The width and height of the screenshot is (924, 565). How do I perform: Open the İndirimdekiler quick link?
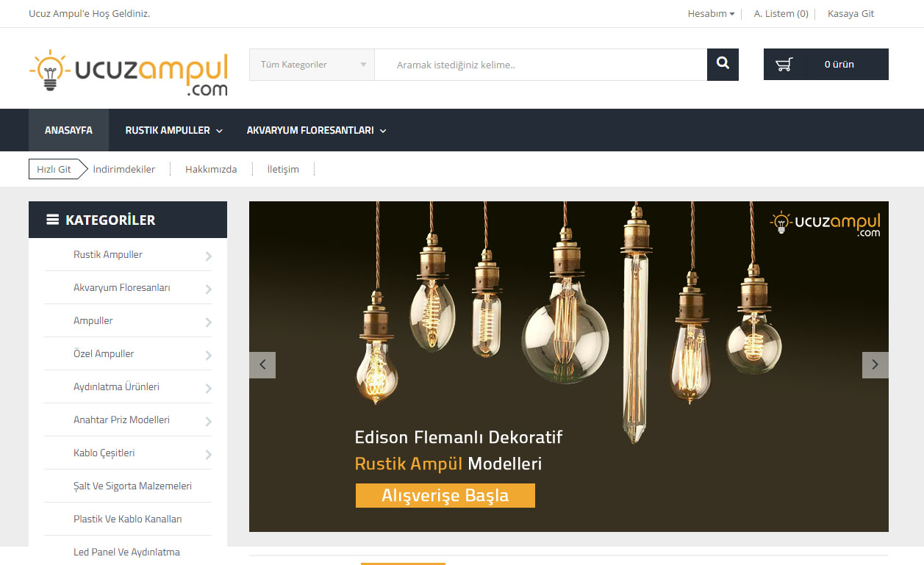pos(124,169)
